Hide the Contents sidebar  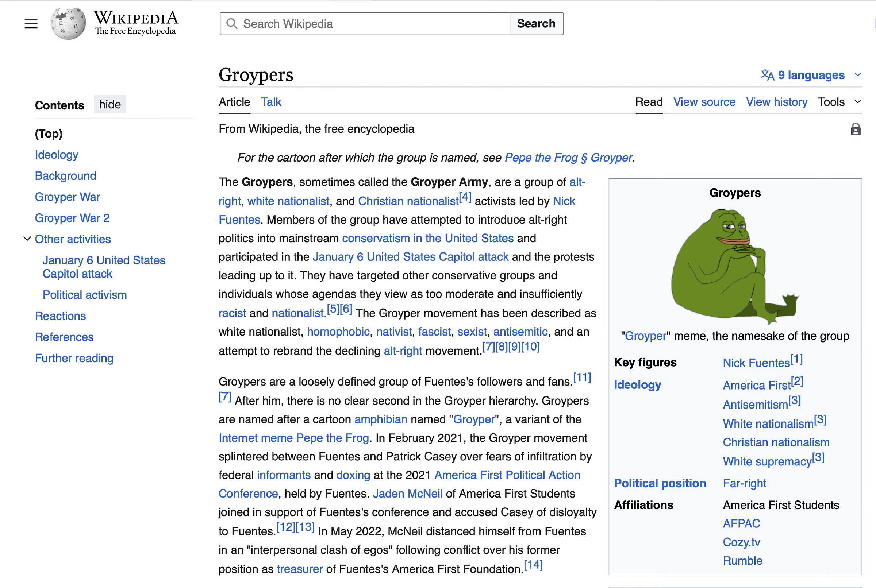pos(109,105)
